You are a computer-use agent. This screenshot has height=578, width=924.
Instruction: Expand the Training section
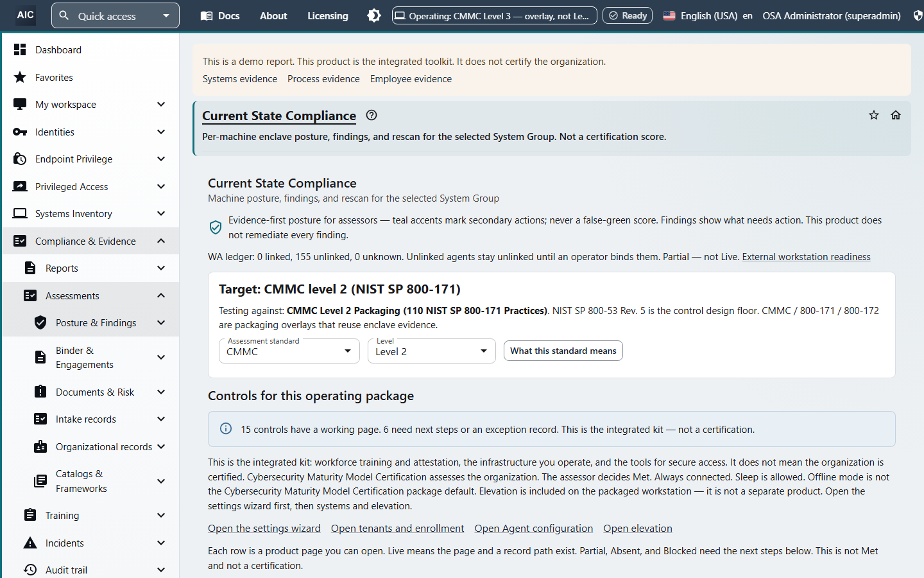point(161,515)
